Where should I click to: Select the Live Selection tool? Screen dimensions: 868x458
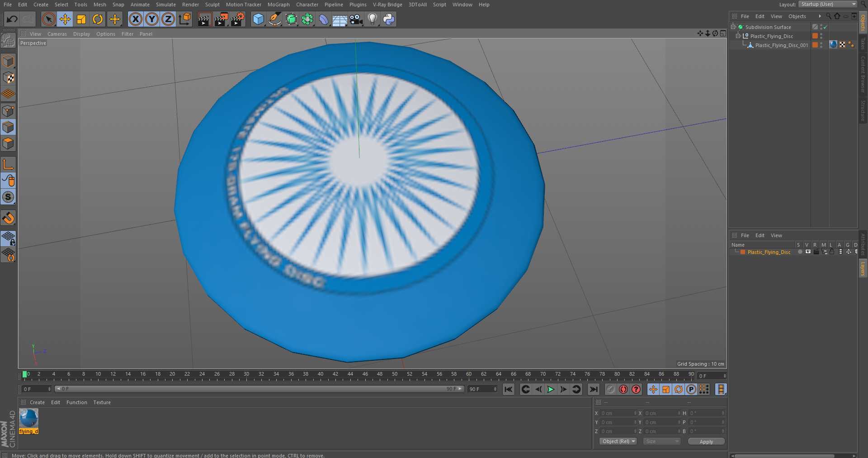(x=48, y=19)
